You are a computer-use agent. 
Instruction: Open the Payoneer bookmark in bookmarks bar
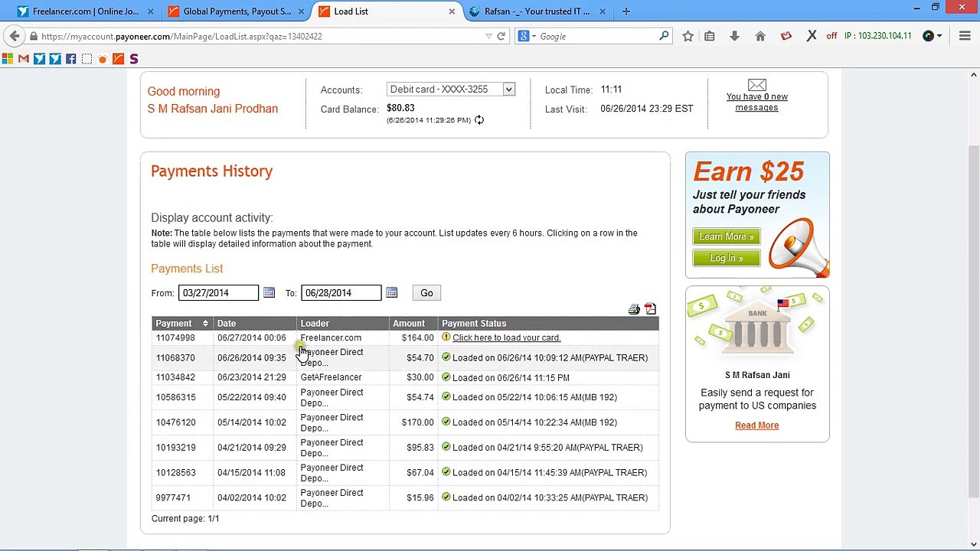[x=118, y=59]
